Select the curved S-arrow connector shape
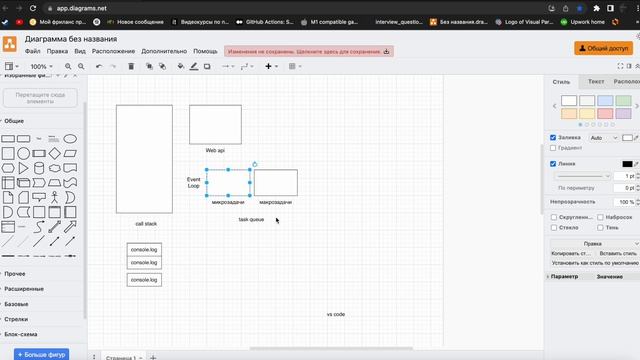Screen dimensions: 640x360 [39, 227]
